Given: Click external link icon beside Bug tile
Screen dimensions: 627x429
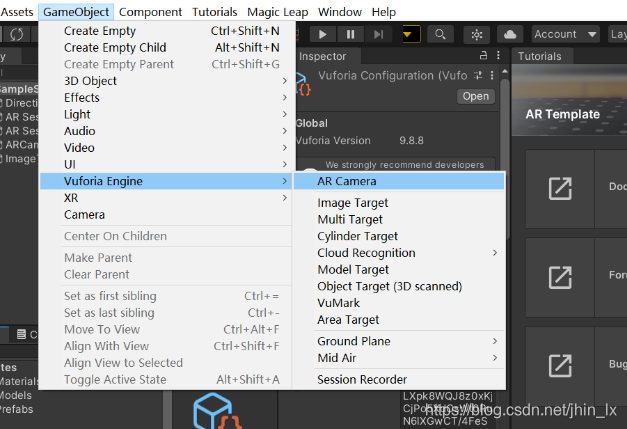Looking at the screenshot, I should (560, 365).
